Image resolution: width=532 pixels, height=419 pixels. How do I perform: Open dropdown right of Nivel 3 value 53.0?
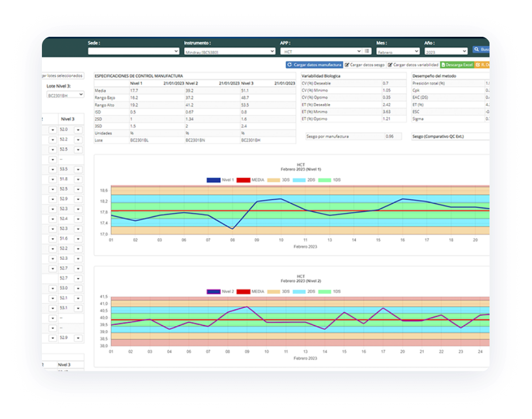pos(78,288)
